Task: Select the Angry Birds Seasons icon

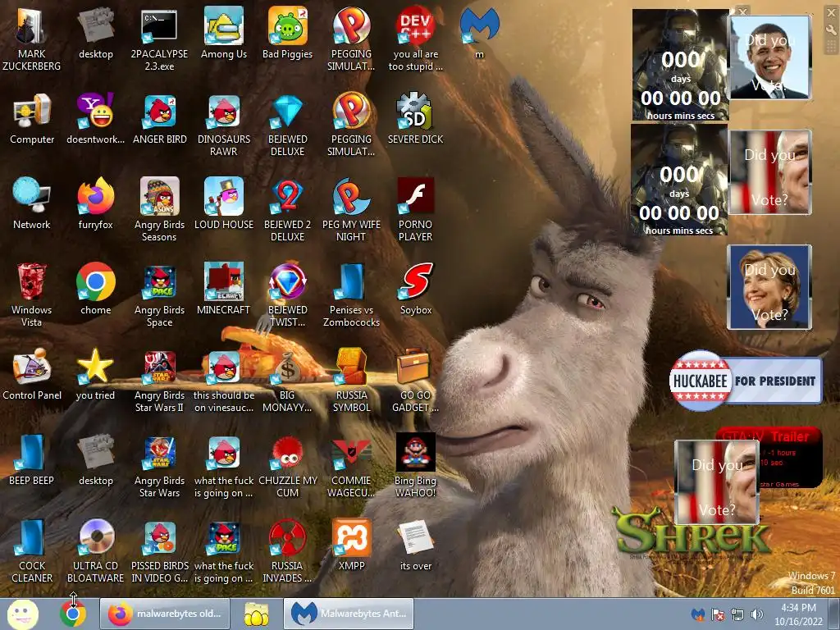Action: tap(159, 209)
